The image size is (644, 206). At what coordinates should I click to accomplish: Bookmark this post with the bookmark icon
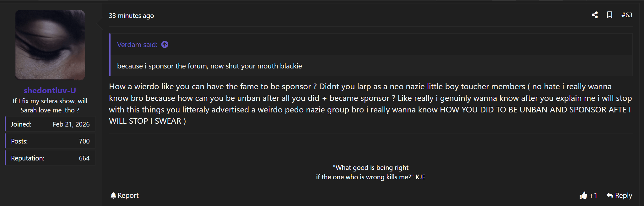[x=609, y=15]
